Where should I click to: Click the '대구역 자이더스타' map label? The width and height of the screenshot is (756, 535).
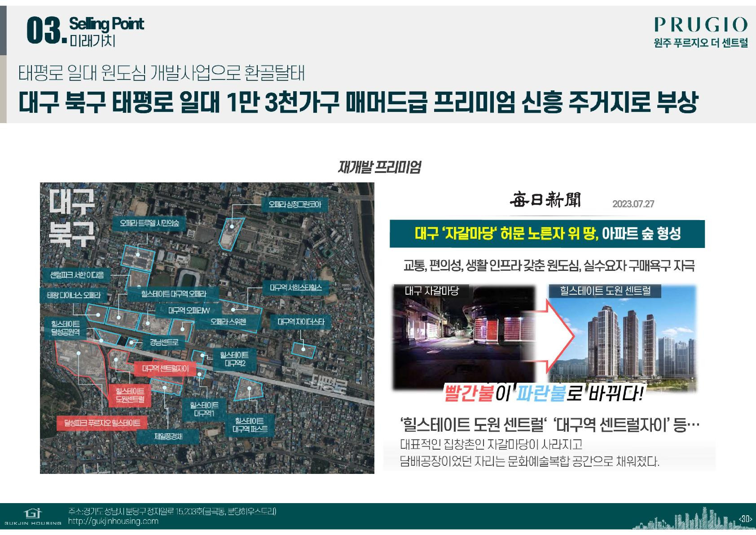click(x=301, y=322)
